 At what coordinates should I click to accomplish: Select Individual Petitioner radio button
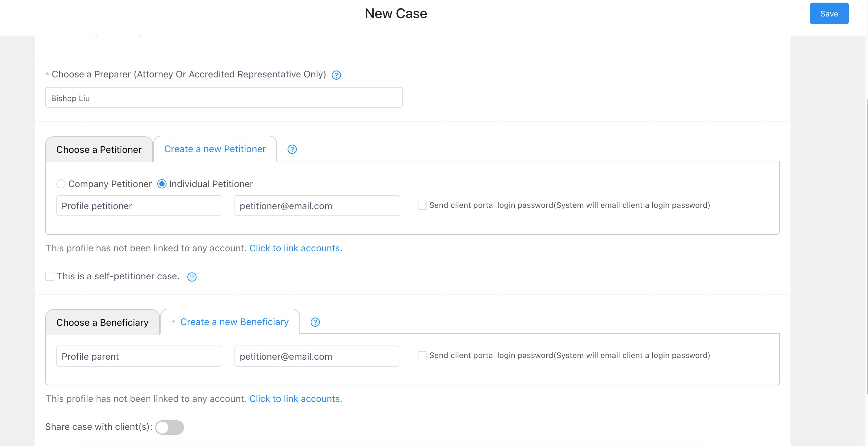[162, 184]
